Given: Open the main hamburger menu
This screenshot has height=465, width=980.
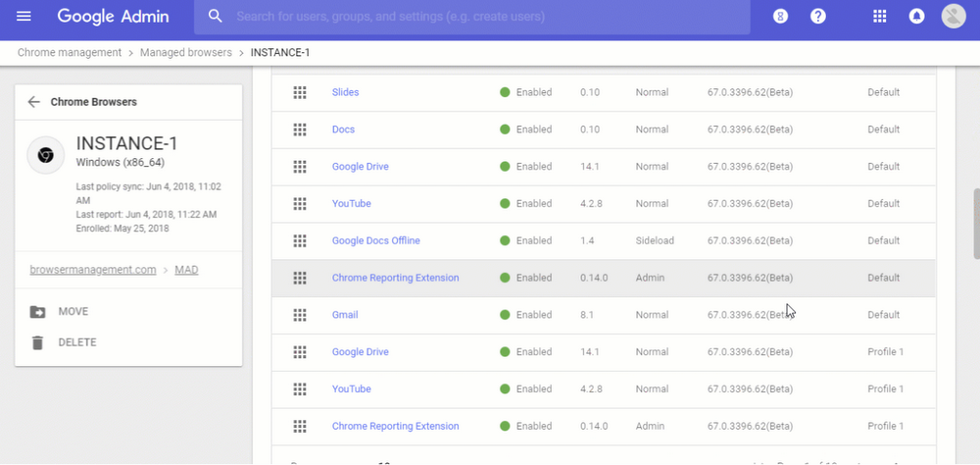Looking at the screenshot, I should (x=24, y=17).
